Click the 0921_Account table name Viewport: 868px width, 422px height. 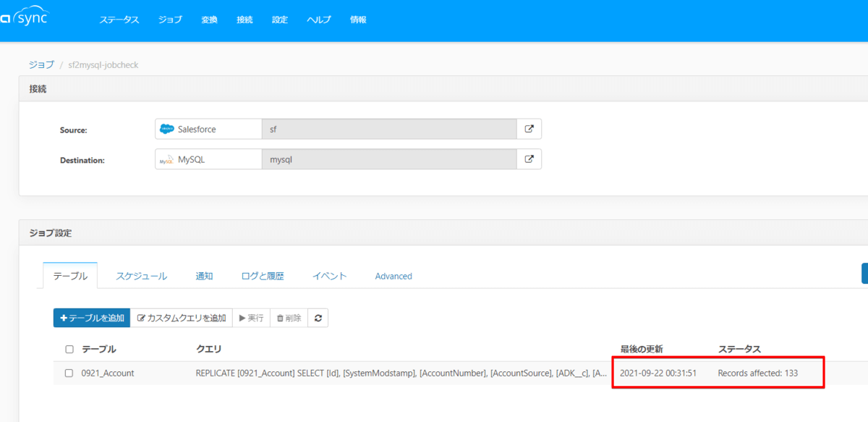[x=108, y=374]
